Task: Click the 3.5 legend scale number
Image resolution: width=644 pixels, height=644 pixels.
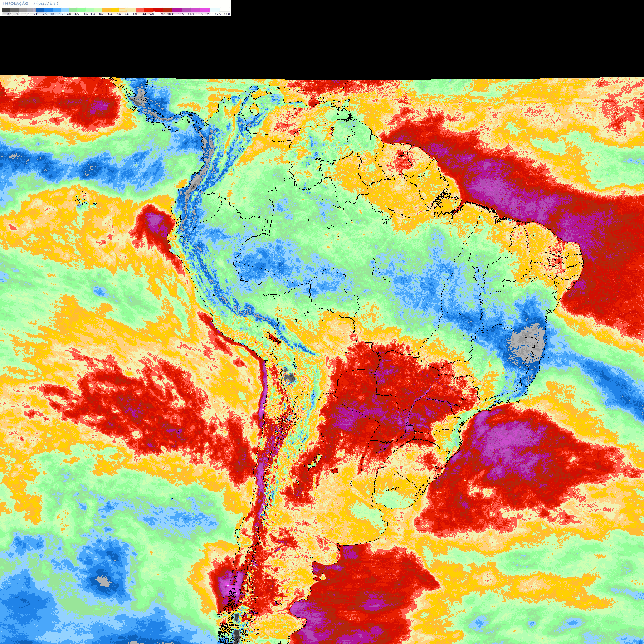Action: (x=61, y=14)
